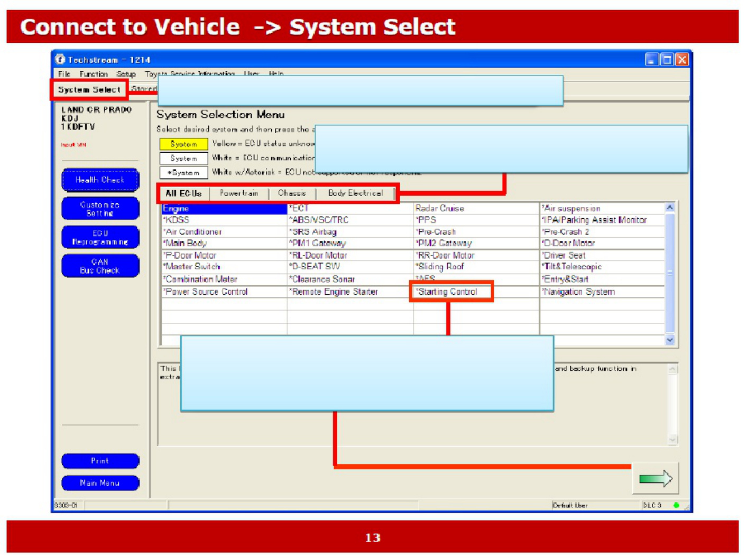Start ECU Reprogramming
Screen dimensions: 747x560
[x=100, y=237]
